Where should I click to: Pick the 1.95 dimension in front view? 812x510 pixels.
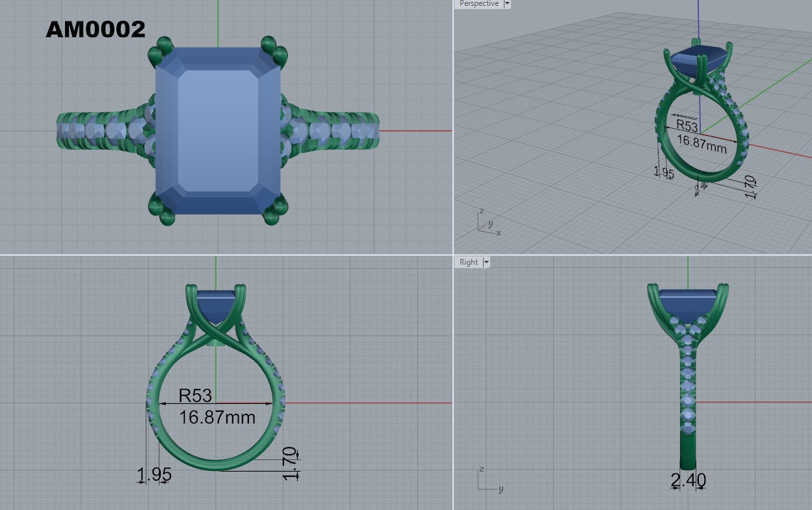coord(154,475)
